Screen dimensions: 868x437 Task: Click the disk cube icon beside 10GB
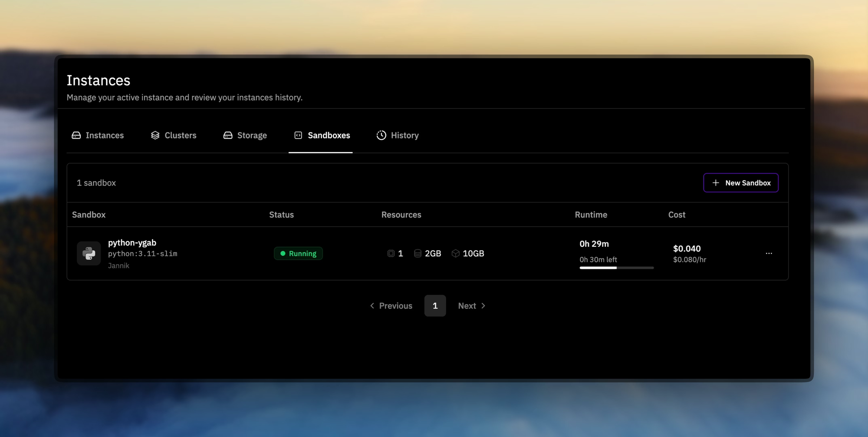455,253
